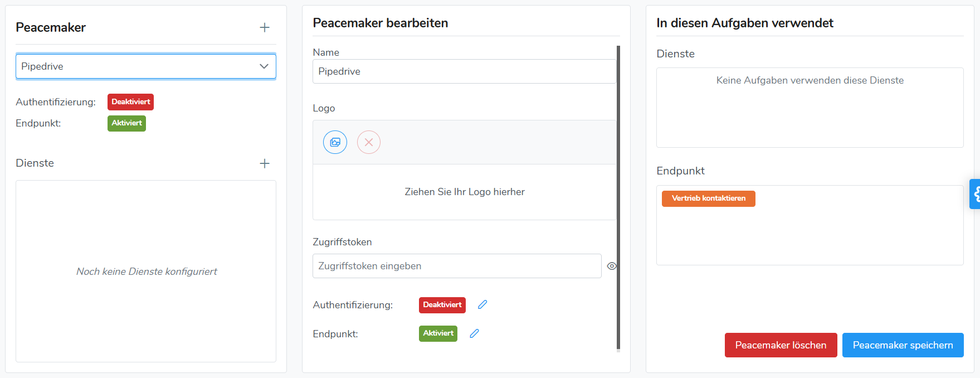Edit Authentifizierung using its pencil icon
The height and width of the screenshot is (378, 980).
tap(482, 304)
